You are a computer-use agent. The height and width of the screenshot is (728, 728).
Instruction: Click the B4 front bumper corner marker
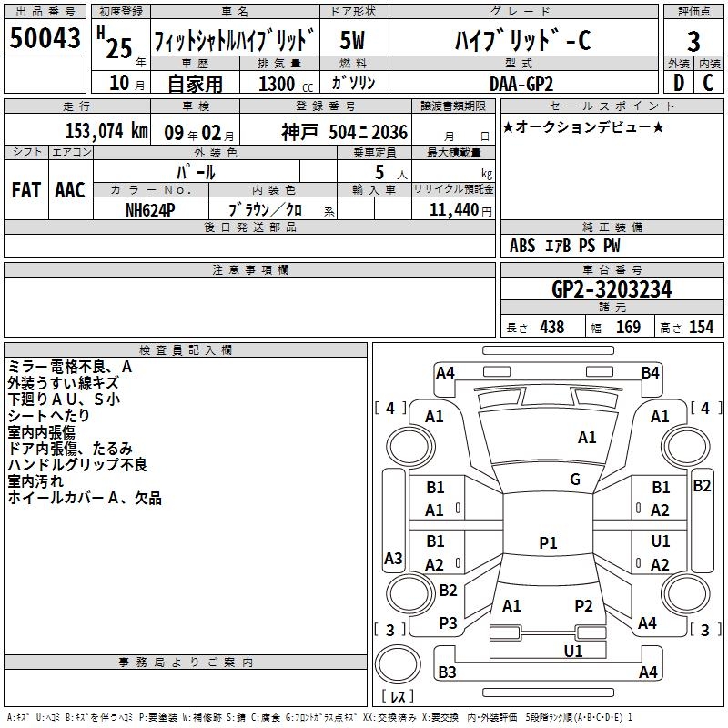pos(650,372)
